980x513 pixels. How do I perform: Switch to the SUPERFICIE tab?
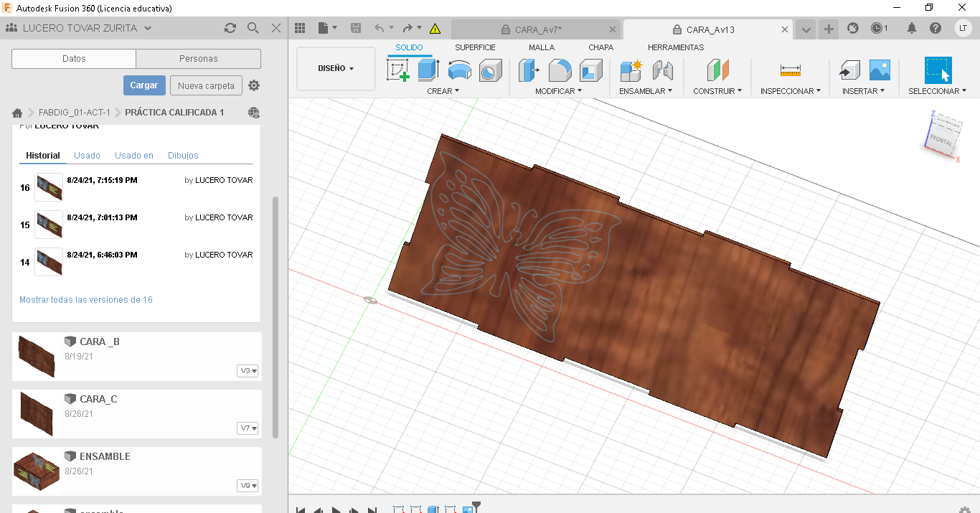(x=475, y=47)
